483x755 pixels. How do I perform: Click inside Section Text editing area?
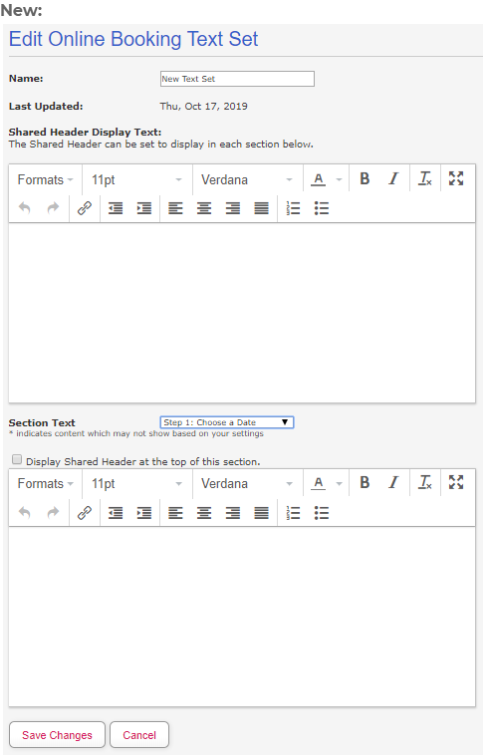[242, 616]
